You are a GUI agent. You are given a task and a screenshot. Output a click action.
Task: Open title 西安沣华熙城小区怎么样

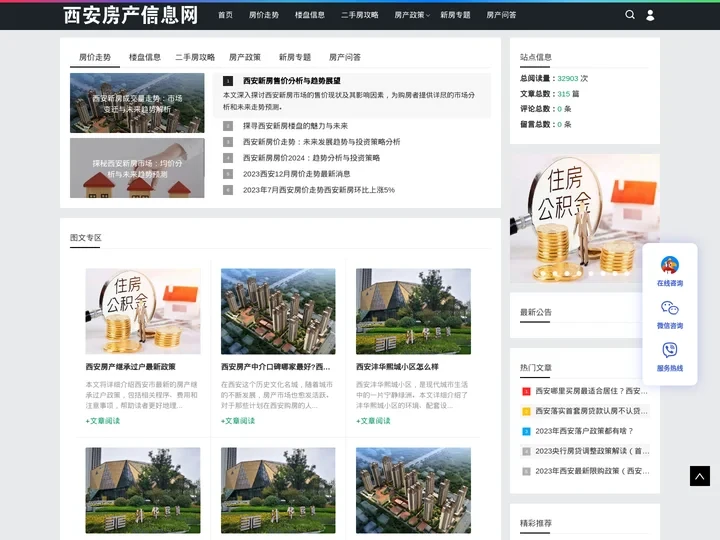pos(397,367)
